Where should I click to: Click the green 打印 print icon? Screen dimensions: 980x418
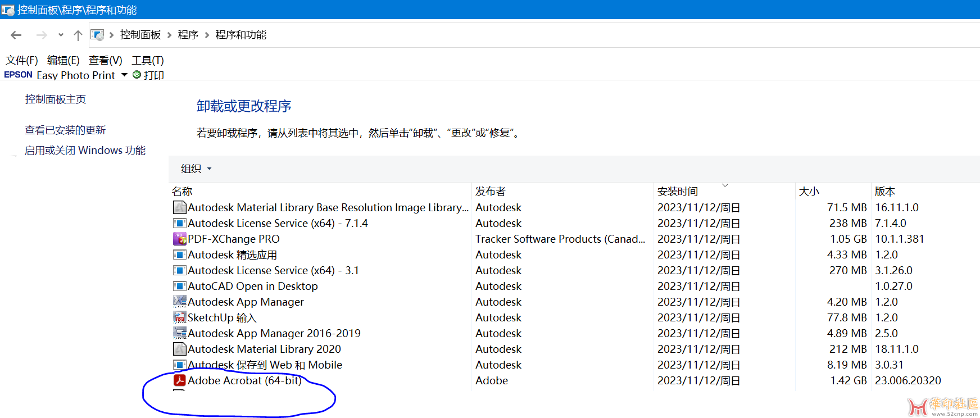click(137, 74)
